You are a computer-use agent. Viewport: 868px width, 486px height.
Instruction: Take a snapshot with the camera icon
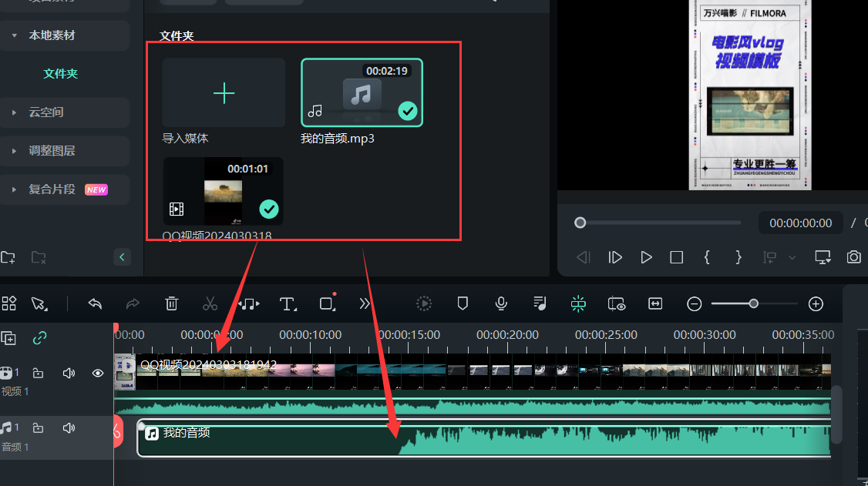click(x=853, y=257)
